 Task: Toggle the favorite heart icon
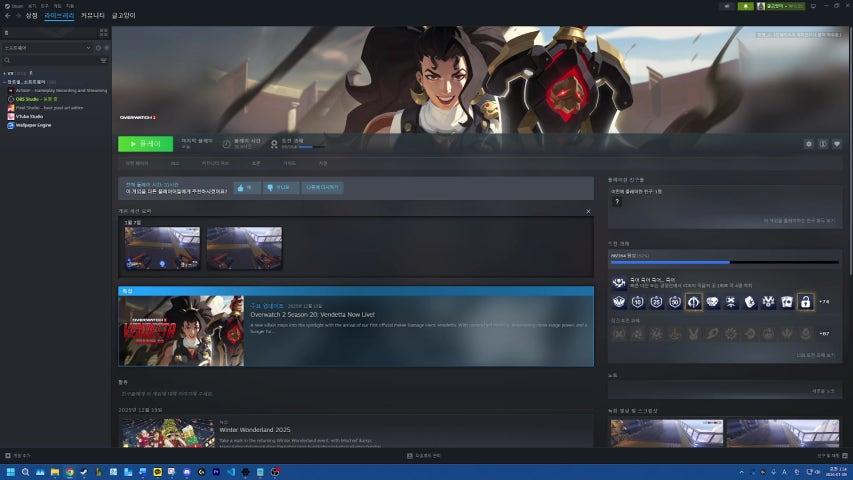pos(837,144)
